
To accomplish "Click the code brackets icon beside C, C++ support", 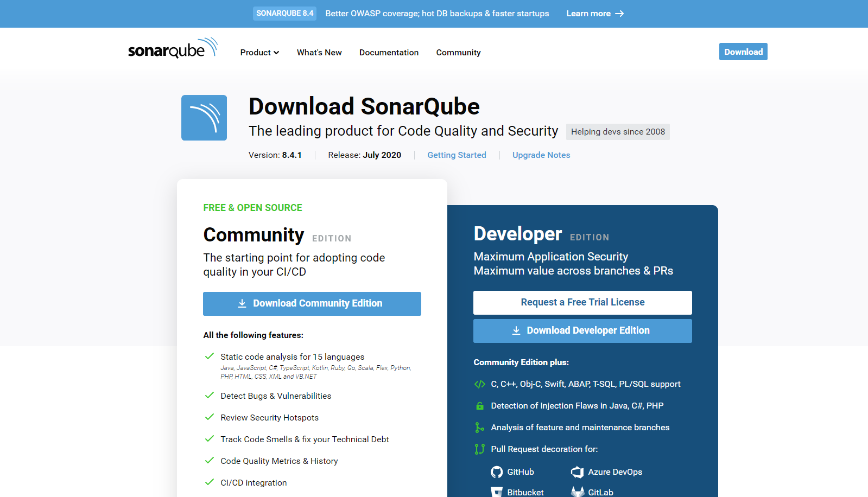I will (479, 384).
